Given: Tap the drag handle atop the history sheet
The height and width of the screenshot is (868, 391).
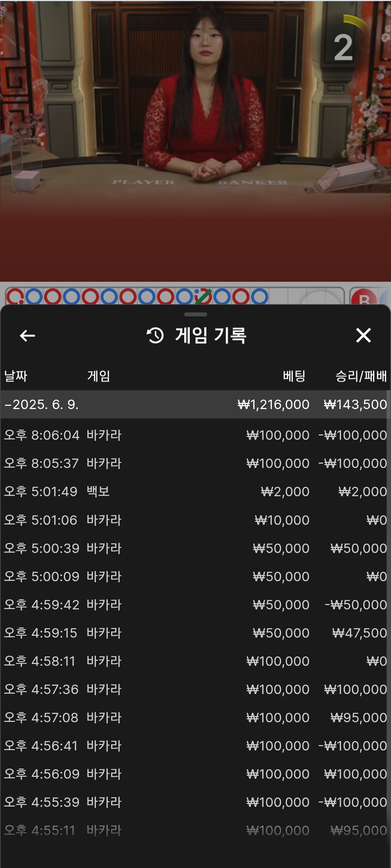Looking at the screenshot, I should coord(195,314).
